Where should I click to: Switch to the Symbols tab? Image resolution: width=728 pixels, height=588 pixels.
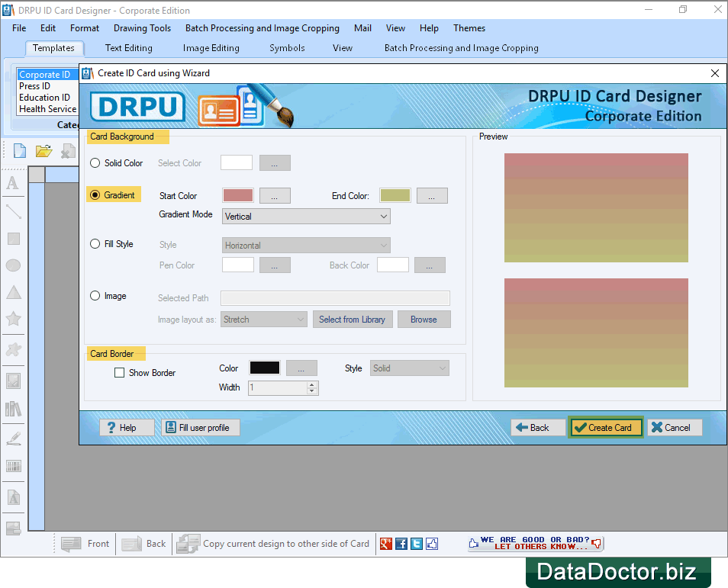click(287, 48)
